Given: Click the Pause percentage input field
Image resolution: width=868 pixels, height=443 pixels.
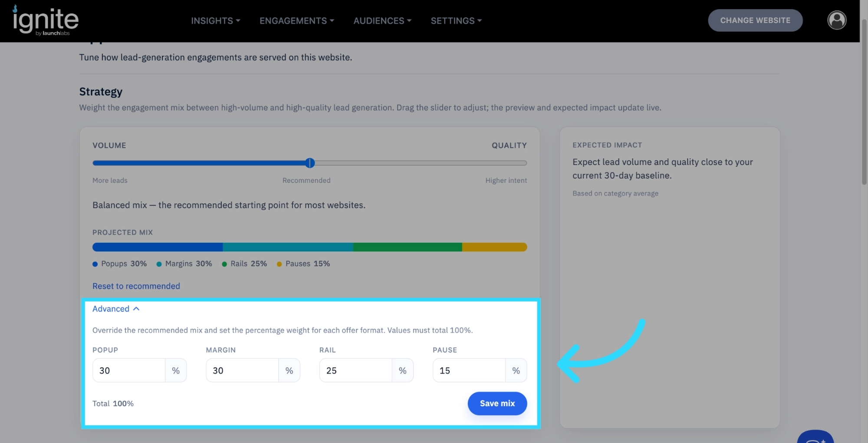Looking at the screenshot, I should [469, 370].
